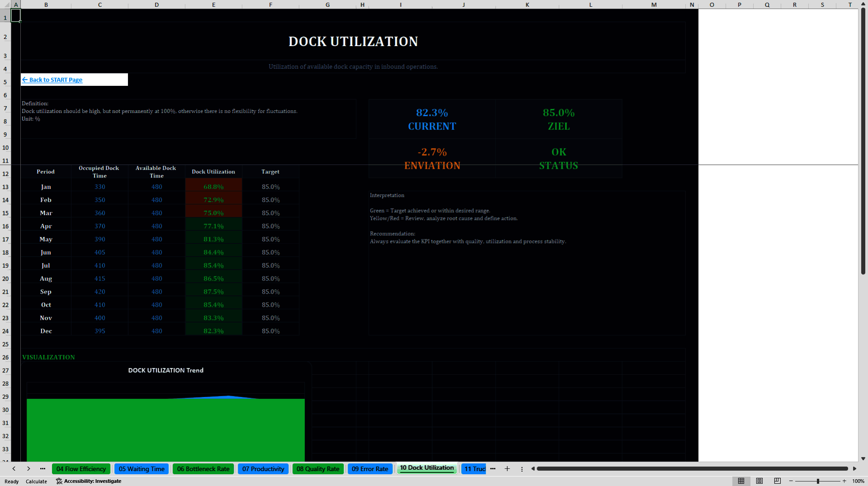
Task: Click the horizontal scrollbar track
Action: click(692, 469)
